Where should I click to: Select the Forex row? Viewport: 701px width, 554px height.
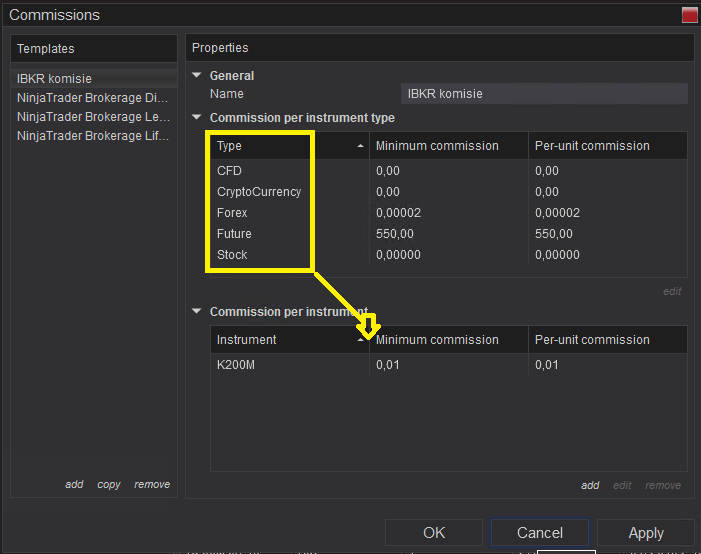[x=449, y=213]
